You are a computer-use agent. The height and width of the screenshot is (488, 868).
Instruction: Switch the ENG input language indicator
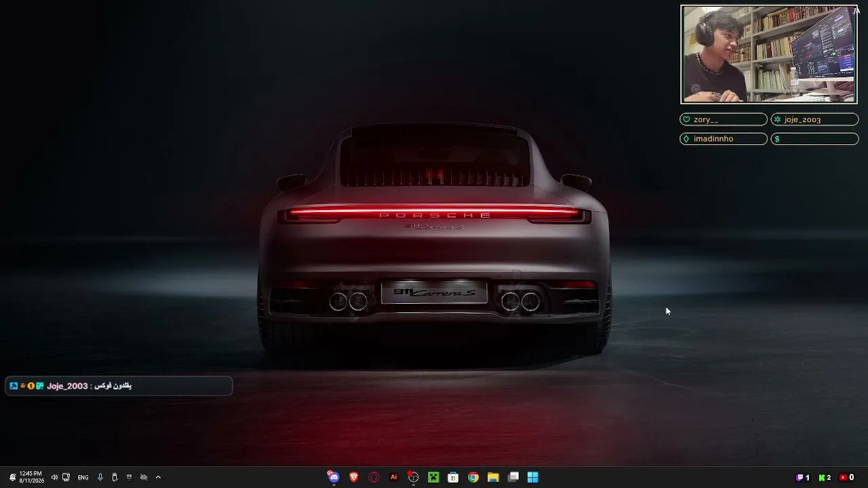click(x=83, y=477)
